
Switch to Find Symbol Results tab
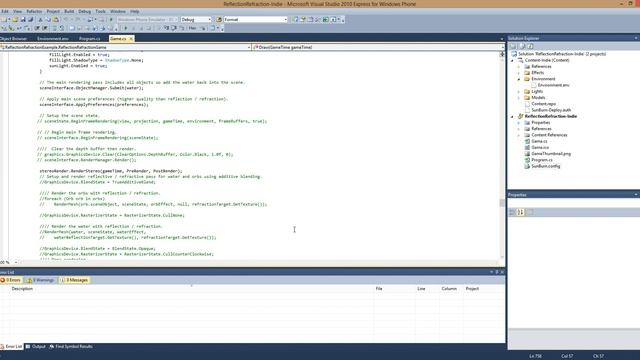point(71,347)
